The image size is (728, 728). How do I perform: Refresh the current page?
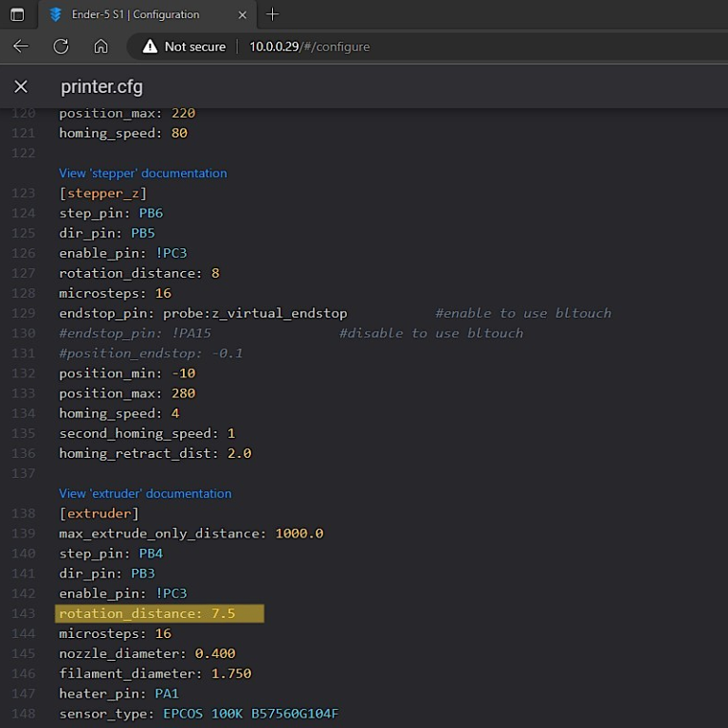[61, 46]
